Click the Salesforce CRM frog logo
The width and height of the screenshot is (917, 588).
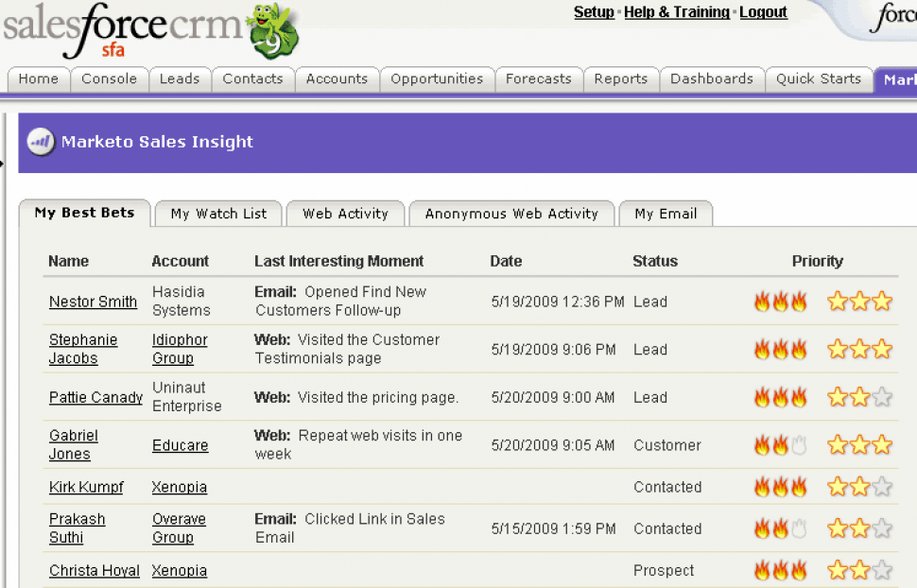273,30
